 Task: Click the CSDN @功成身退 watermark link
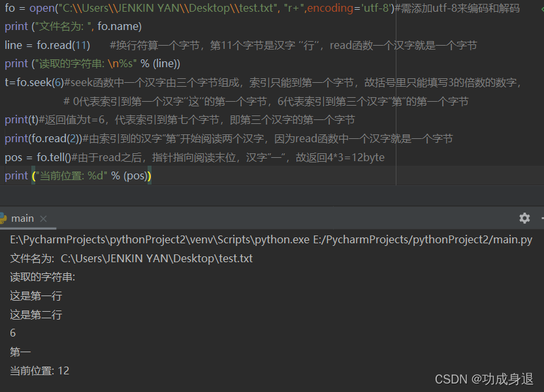tap(485, 378)
